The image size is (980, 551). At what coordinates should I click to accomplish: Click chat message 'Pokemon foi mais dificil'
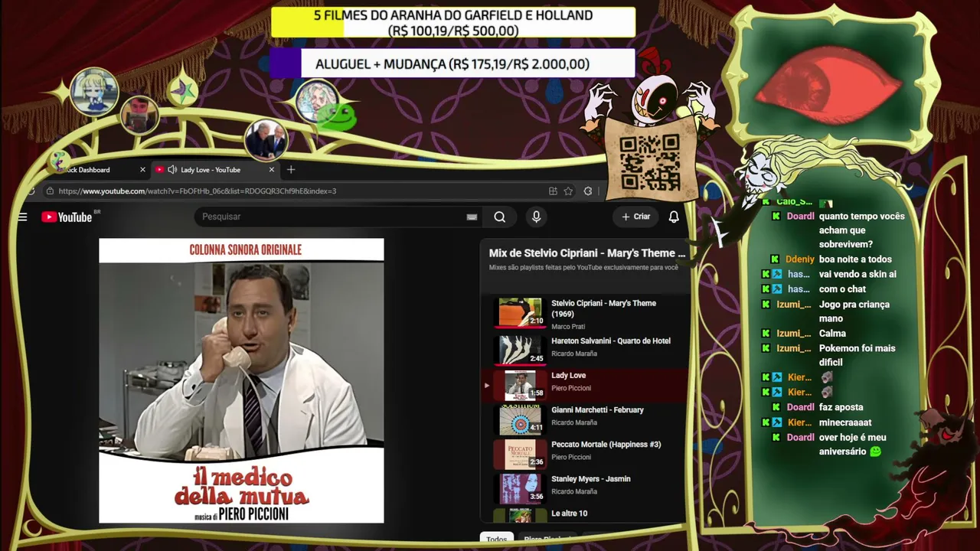click(857, 355)
